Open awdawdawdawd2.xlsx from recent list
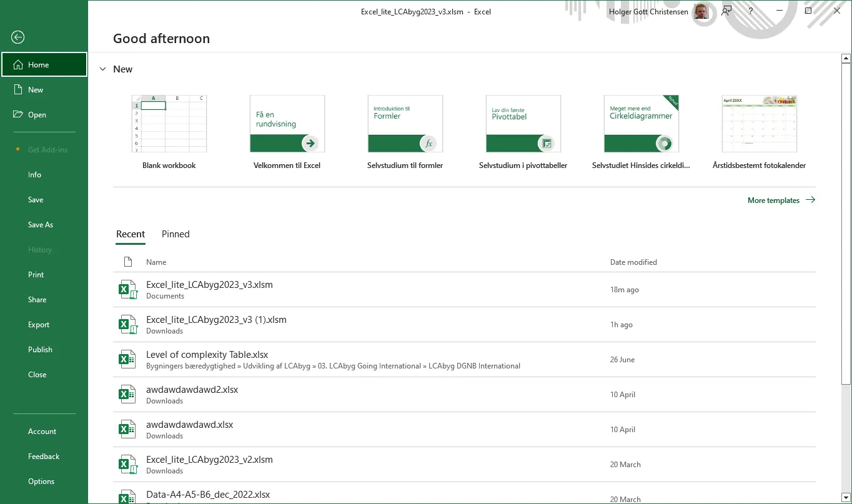The image size is (852, 504). coord(465,395)
